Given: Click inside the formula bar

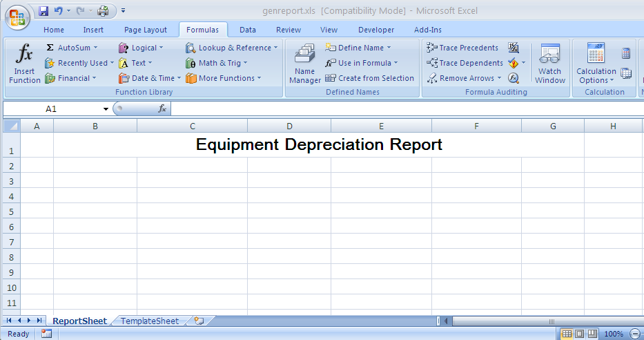Looking at the screenshot, I should pos(407,109).
